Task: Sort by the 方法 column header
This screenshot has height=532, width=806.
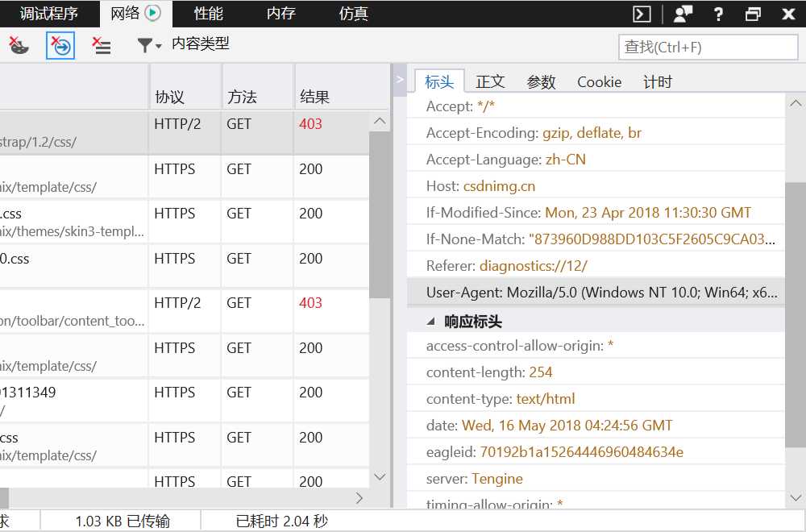Action: (x=258, y=87)
